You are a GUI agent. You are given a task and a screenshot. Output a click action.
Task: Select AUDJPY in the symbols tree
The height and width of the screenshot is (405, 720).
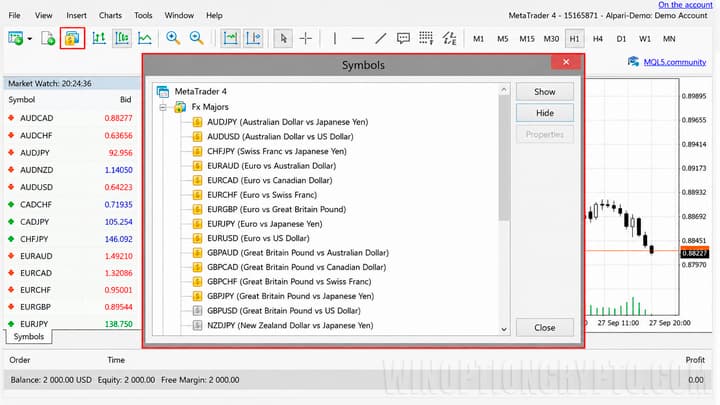(x=287, y=122)
